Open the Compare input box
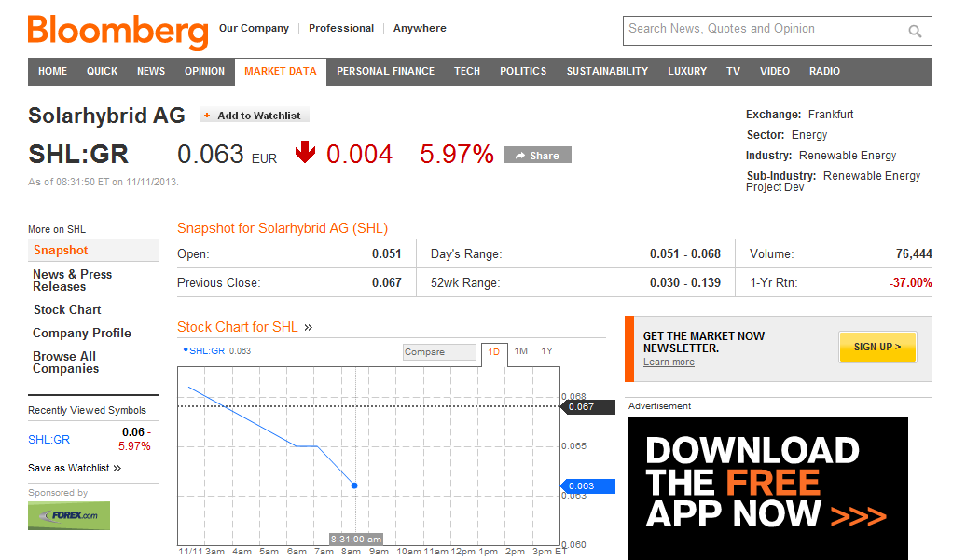Screen dimensions: 980x560 pos(439,352)
